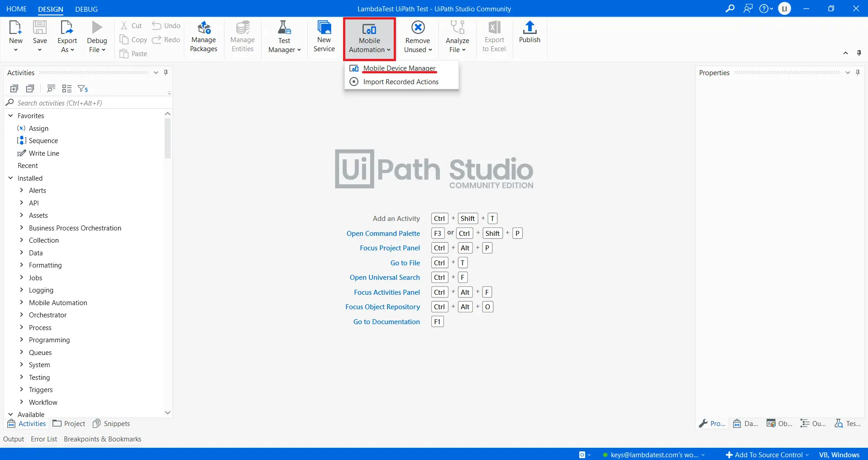
Task: Click the Publish icon in the ribbon
Action: pyautogui.click(x=529, y=29)
